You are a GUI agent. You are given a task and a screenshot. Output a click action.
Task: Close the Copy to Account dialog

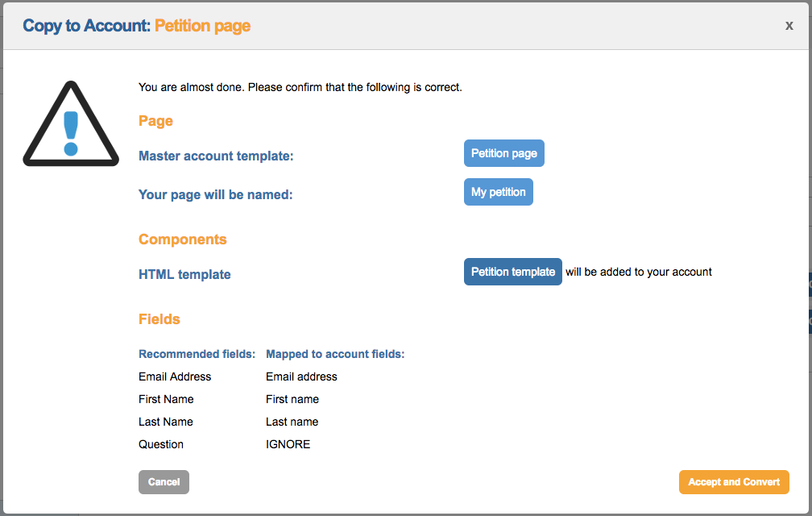789,26
